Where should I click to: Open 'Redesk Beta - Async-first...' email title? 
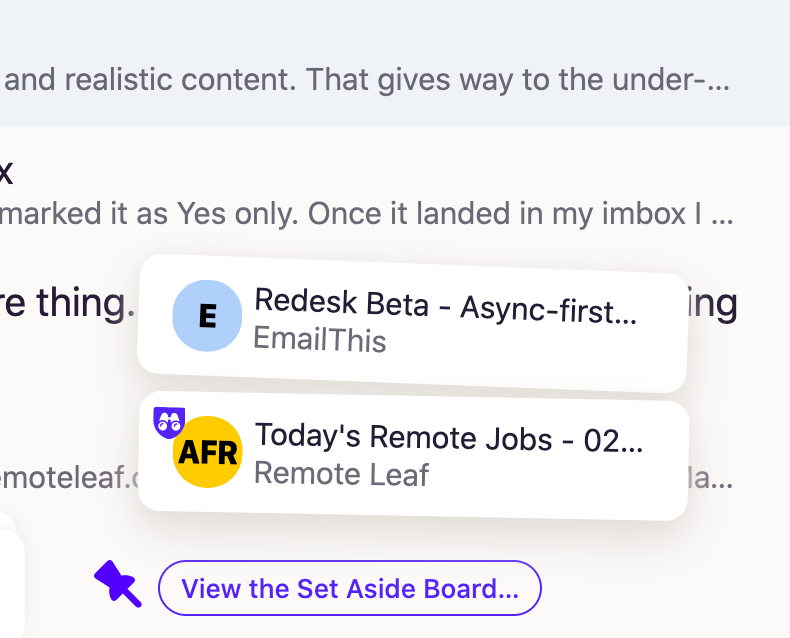[x=445, y=306]
